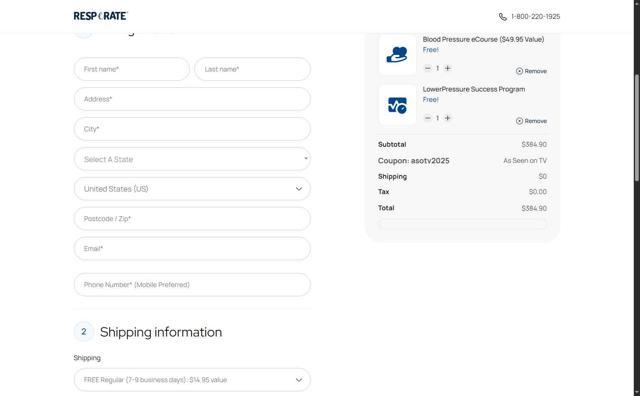This screenshot has width=640, height=396.
Task: Click the Tax $0.00 value
Action: [x=538, y=191]
